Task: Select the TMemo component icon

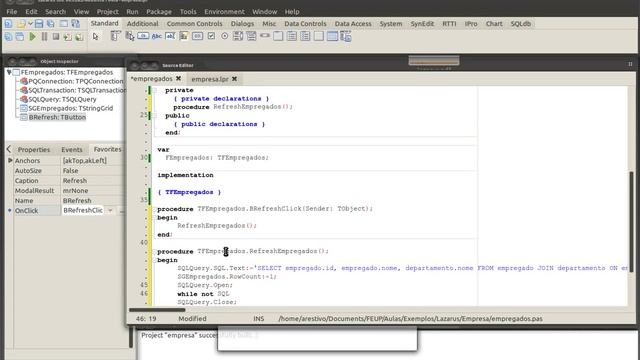Action: (184, 36)
